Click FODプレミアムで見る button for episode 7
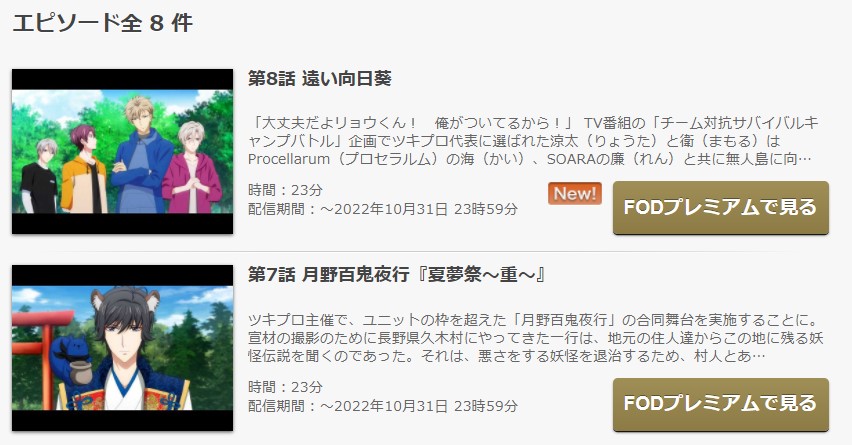The width and height of the screenshot is (852, 445). [x=721, y=404]
